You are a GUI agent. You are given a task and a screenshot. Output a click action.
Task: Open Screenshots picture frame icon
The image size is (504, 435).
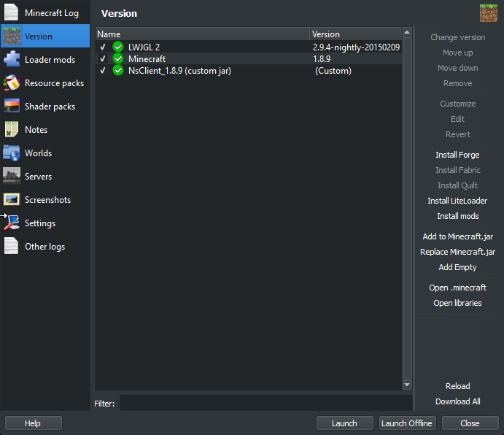(12, 200)
